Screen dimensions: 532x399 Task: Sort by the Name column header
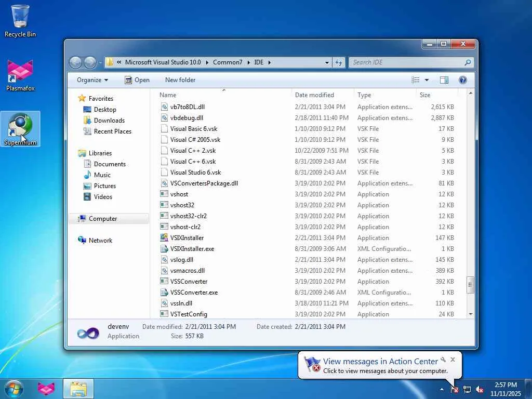(224, 95)
